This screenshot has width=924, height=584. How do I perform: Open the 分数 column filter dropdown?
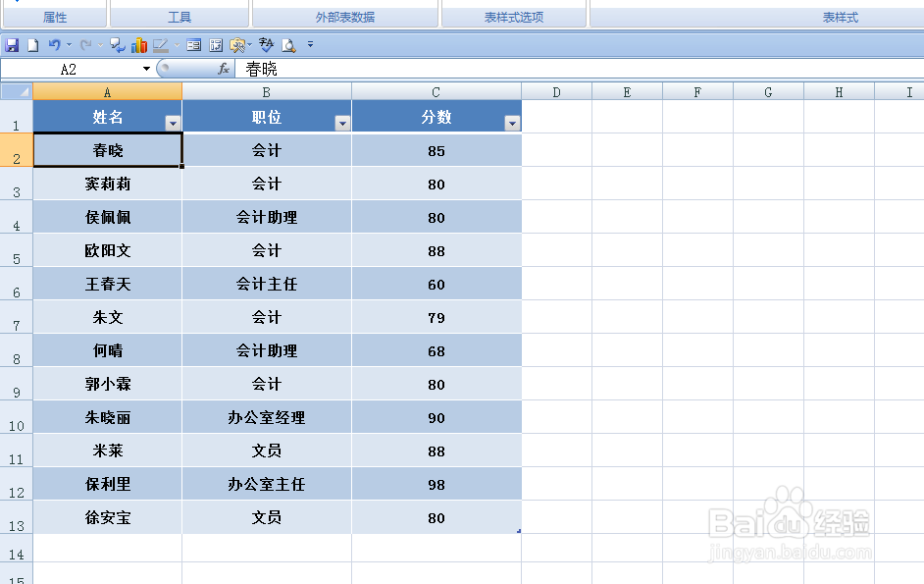point(512,123)
